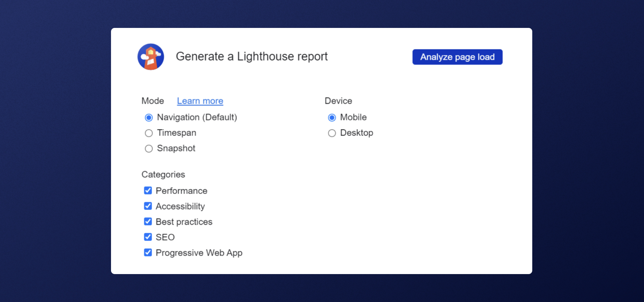Choose Snapshot mode

click(x=149, y=148)
